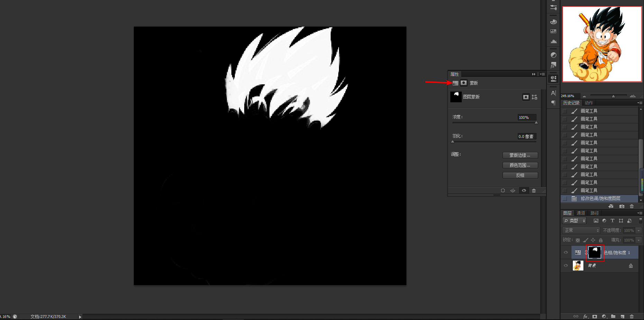Switch to adjustment settings icon in Properties
Image resolution: width=644 pixels, height=320 pixels.
tap(456, 83)
